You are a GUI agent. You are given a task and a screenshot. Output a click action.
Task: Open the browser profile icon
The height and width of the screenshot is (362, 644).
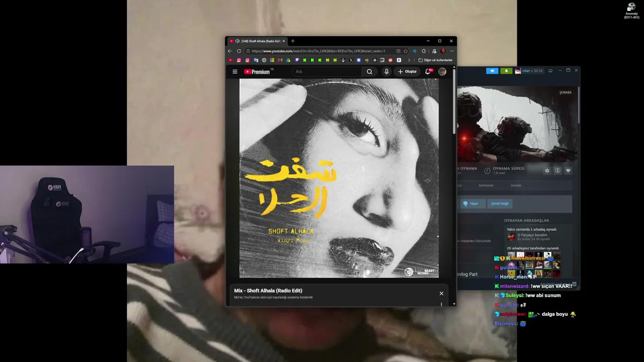coord(443,51)
